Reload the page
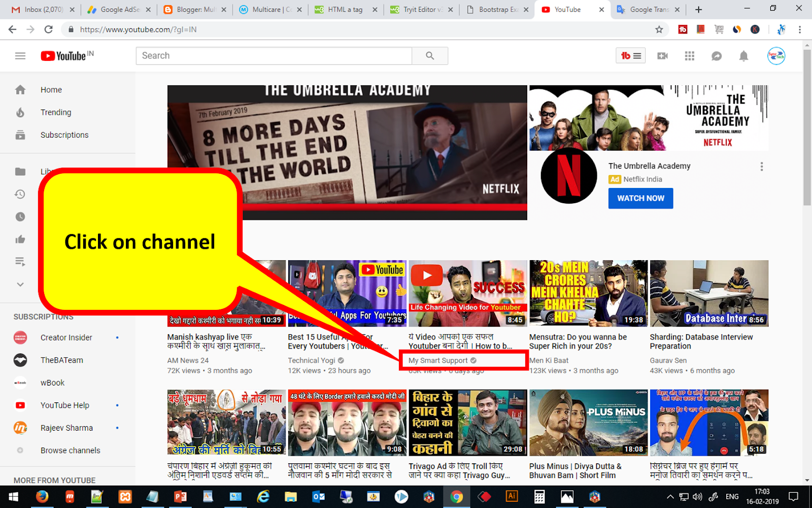 tap(49, 29)
